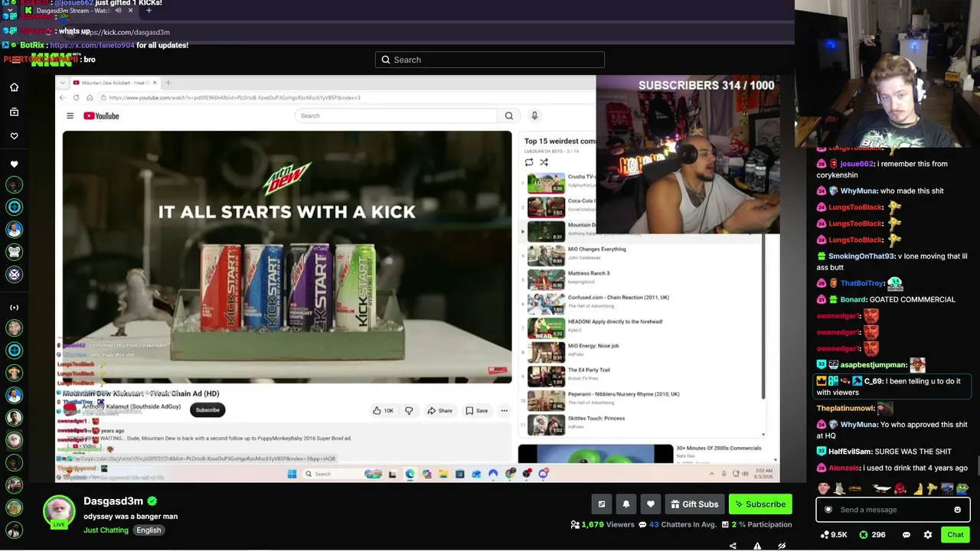Open the emoji picker in chat input
Image resolution: width=980 pixels, height=551 pixels.
(957, 510)
